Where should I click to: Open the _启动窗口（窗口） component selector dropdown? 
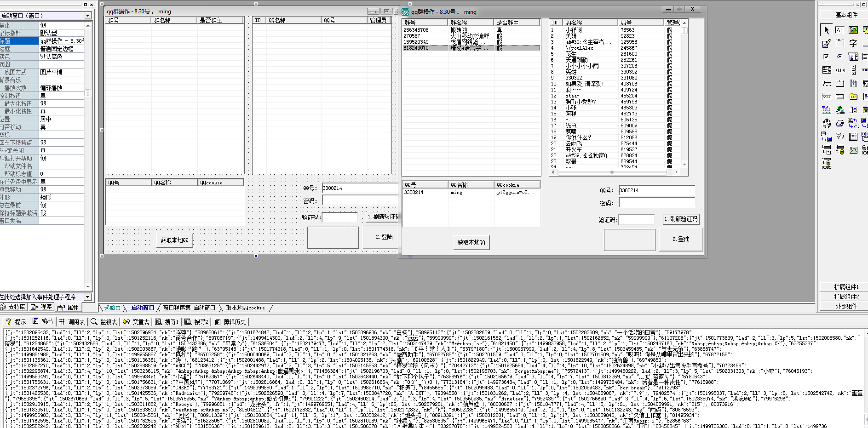87,16
